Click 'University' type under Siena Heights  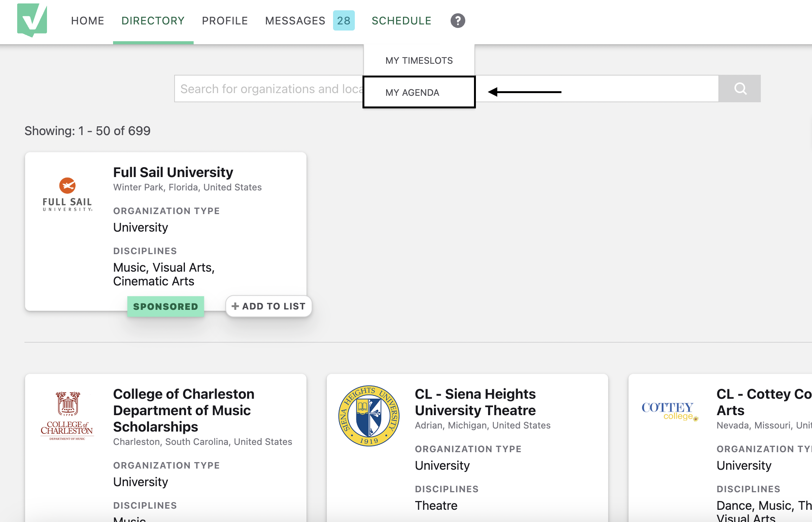(442, 466)
